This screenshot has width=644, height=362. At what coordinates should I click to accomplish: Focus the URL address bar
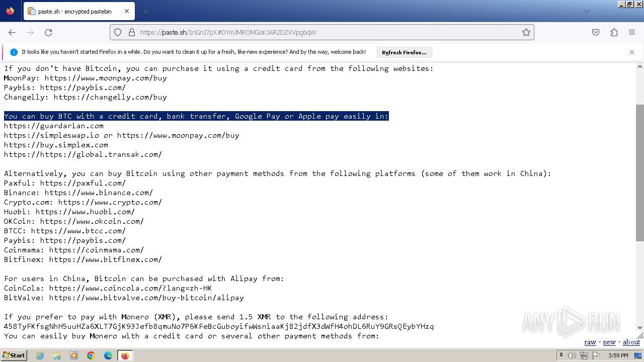(x=322, y=32)
